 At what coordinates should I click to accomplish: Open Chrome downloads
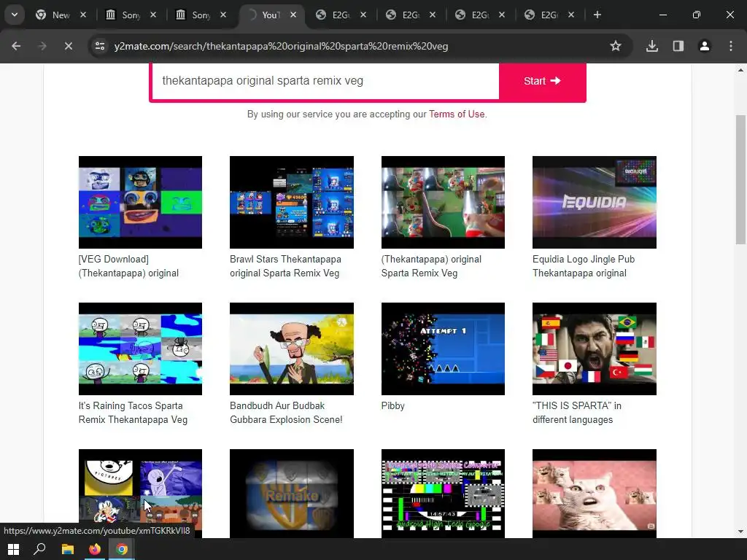coord(652,46)
